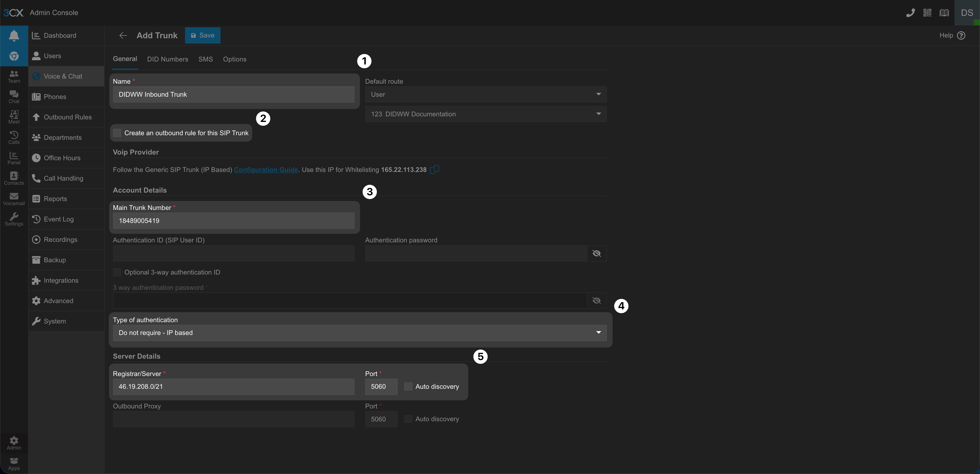Switch to the Options tab
This screenshot has width=980, height=474.
point(234,59)
